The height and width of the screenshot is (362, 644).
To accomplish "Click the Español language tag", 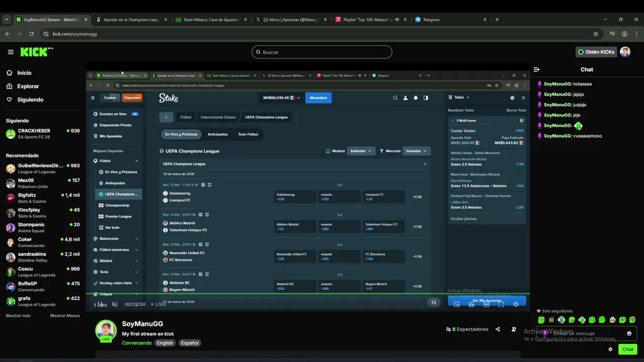I will [190, 343].
